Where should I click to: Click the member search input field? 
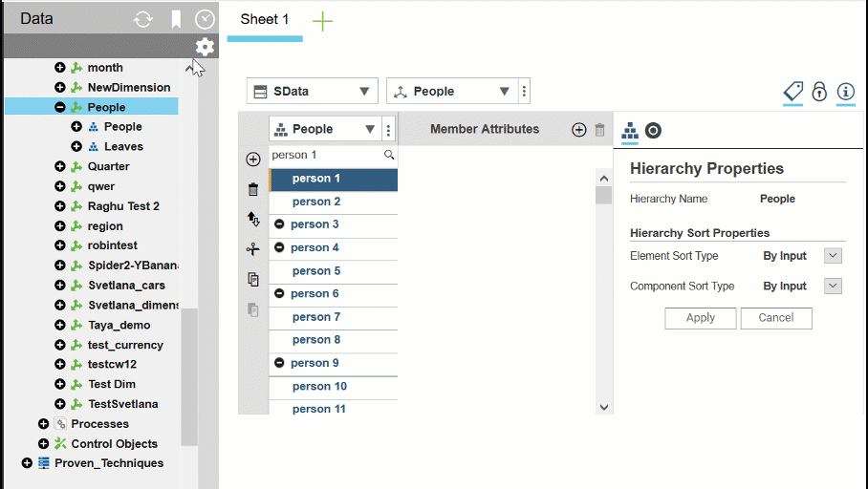pos(325,155)
